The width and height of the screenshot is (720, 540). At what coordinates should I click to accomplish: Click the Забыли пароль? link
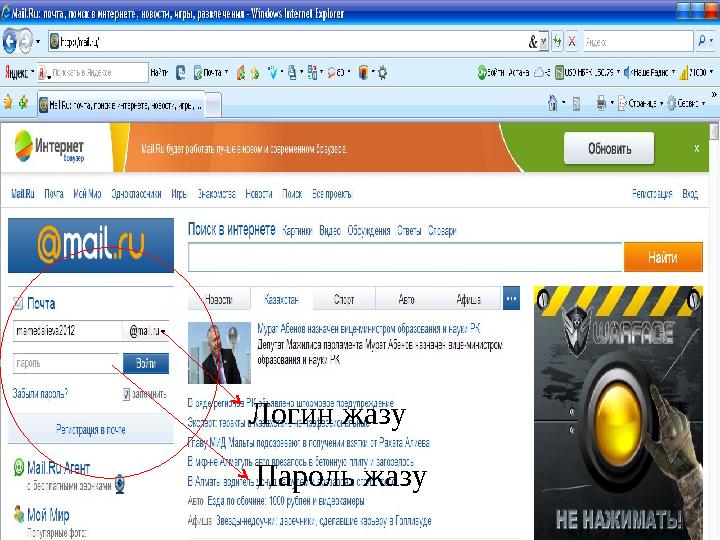pos(40,394)
